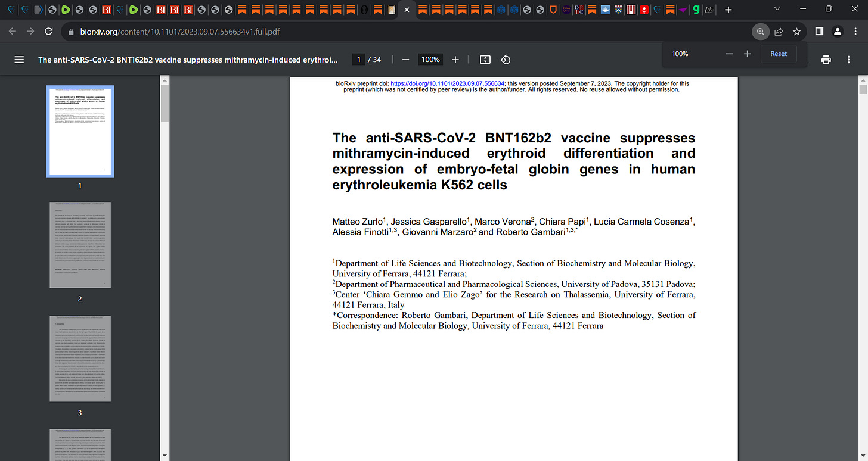Click the document scrollbar down arrow
This screenshot has height=461, width=868.
point(863,456)
